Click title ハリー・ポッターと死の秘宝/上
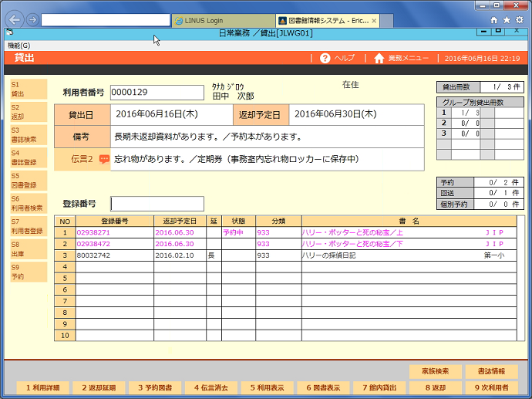The width and height of the screenshot is (532, 399). pyautogui.click(x=352, y=232)
